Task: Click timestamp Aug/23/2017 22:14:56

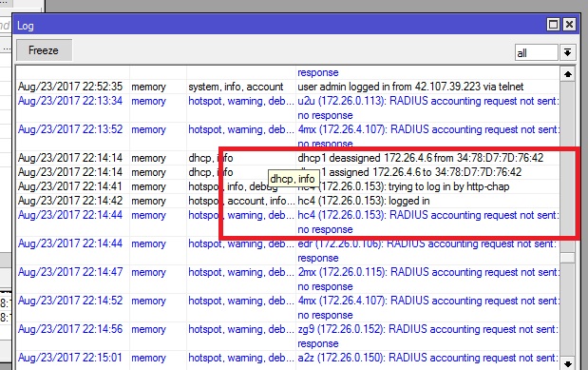Action: (x=70, y=329)
